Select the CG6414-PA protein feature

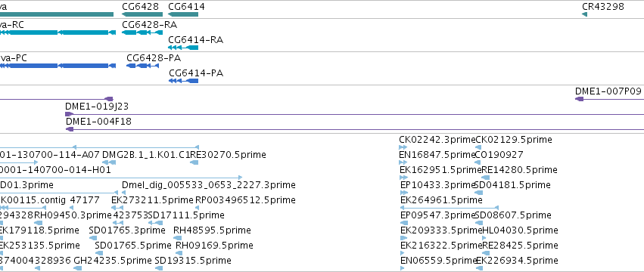point(184,81)
